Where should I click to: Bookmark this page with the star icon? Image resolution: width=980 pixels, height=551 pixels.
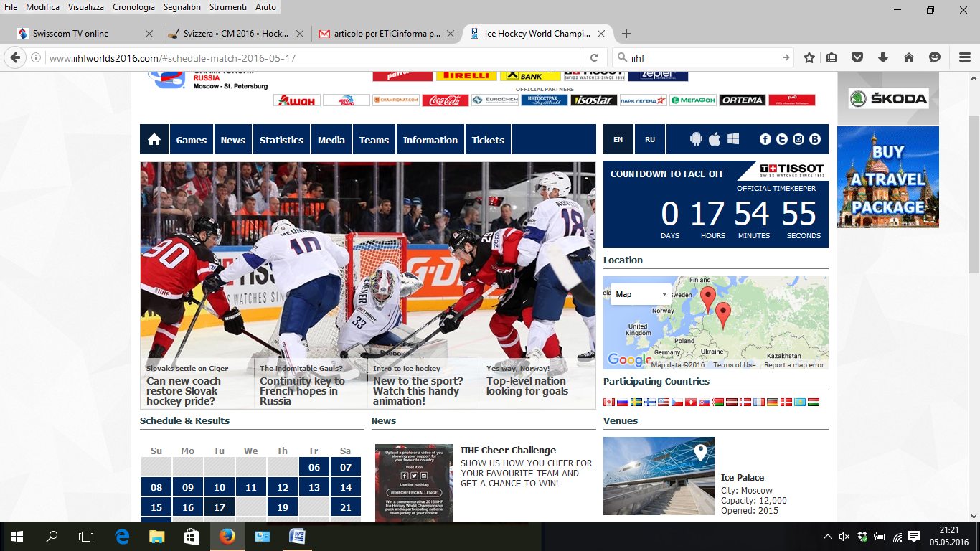809,57
